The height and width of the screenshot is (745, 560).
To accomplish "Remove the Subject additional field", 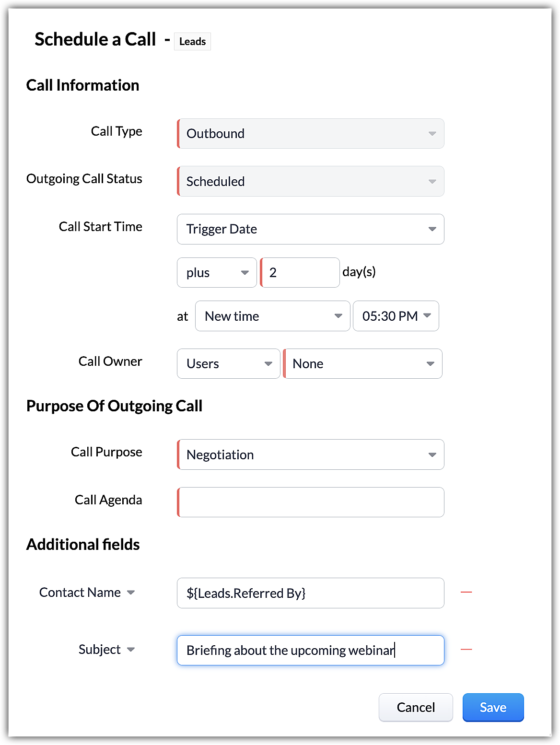I will (x=466, y=650).
